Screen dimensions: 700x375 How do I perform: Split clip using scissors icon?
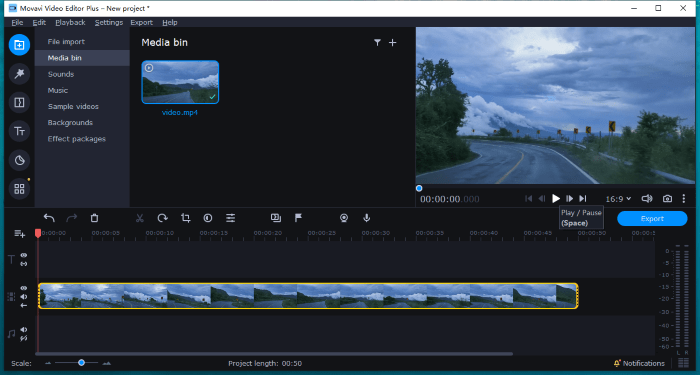pyautogui.click(x=140, y=218)
